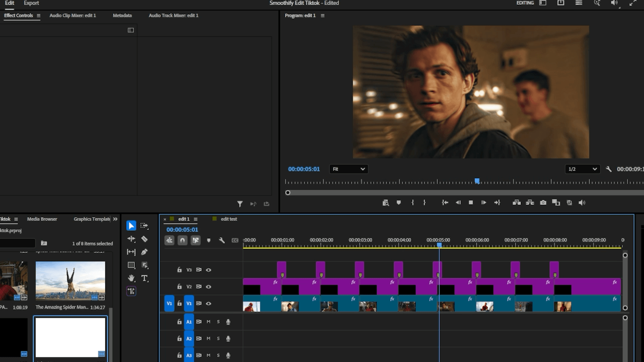Select the Razor tool

pos(144,239)
